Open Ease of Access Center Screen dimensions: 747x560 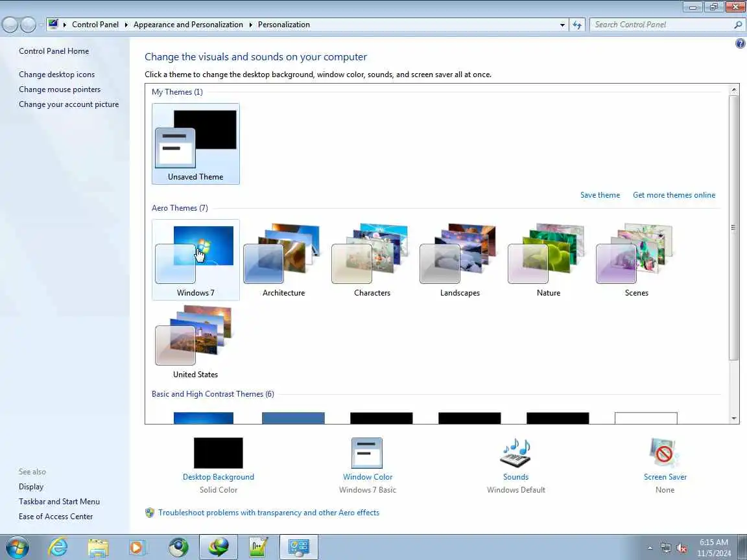[x=56, y=516]
